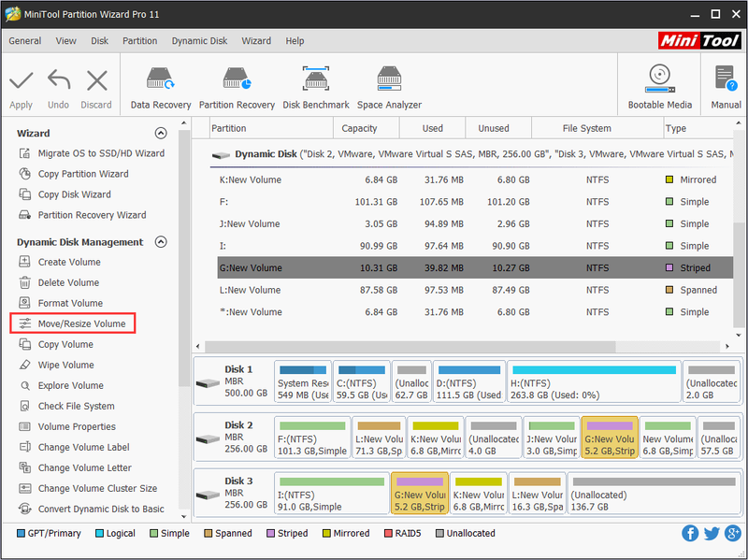The height and width of the screenshot is (560, 748).
Task: Open Bootable Media builder
Action: click(660, 88)
